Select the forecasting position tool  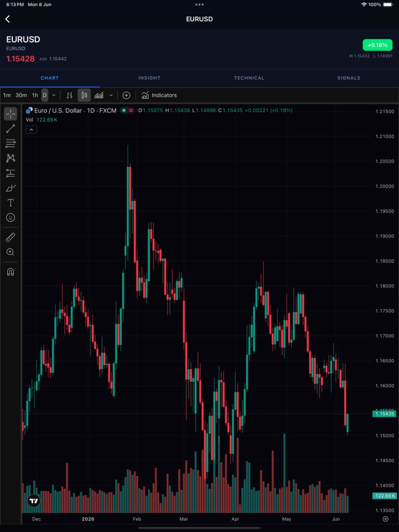pos(10,173)
